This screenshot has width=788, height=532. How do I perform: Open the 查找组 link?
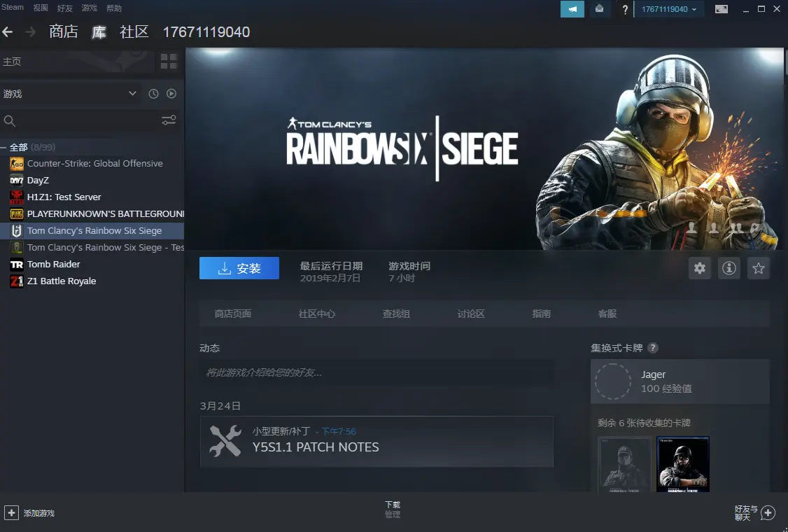(x=396, y=314)
